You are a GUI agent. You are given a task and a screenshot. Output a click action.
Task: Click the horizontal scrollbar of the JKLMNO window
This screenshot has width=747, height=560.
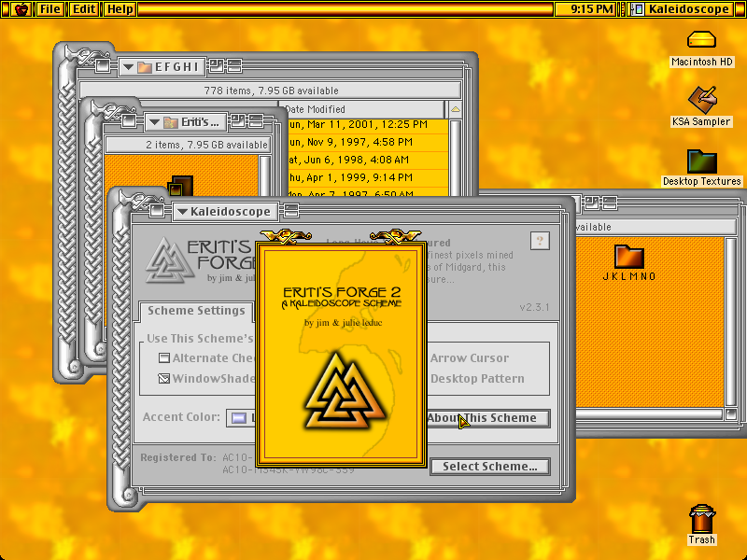tap(650, 414)
